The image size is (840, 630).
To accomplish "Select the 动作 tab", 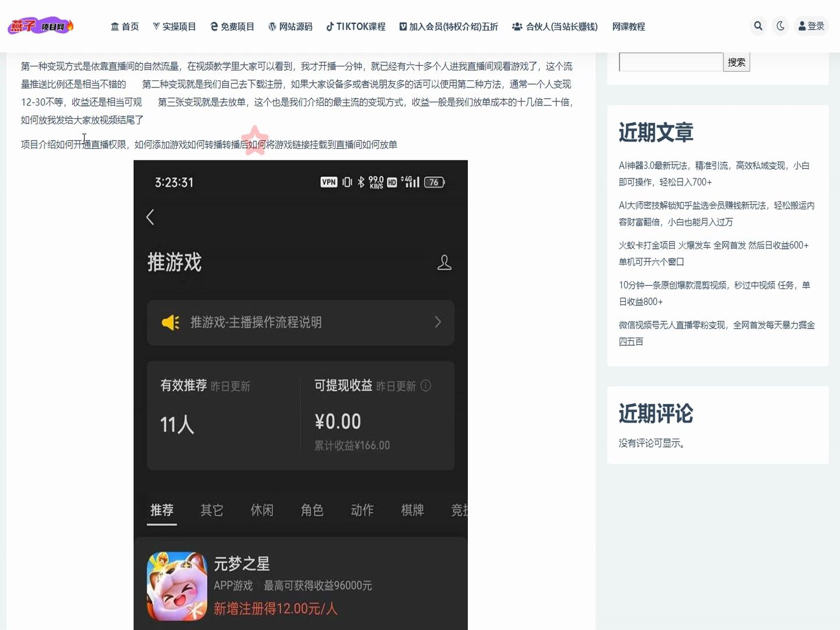I will point(362,510).
